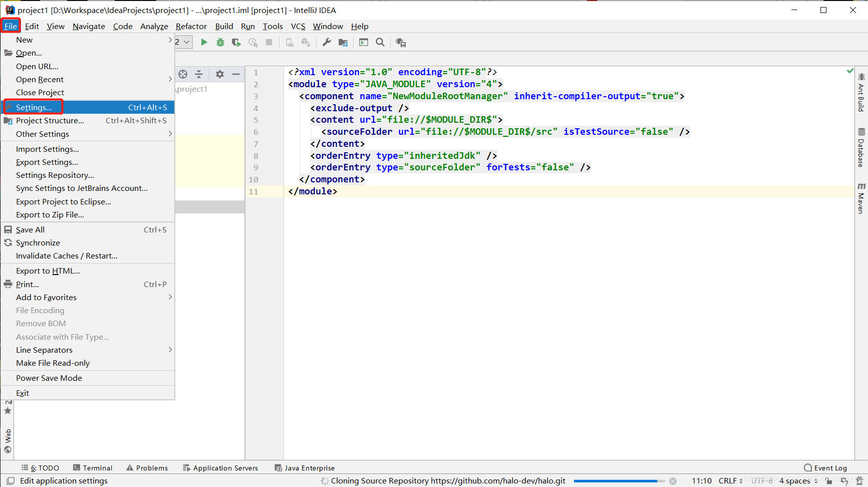The height and width of the screenshot is (487, 868).
Task: Click line number 11 in the gutter
Action: 253,191
